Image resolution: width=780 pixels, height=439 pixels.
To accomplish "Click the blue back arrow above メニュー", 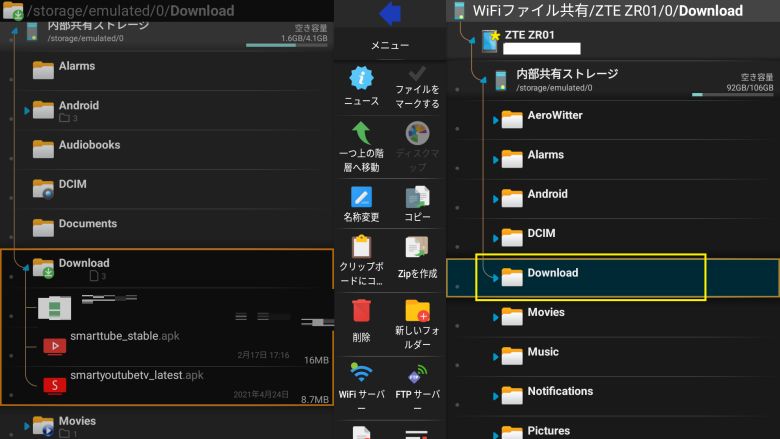I will 390,13.
